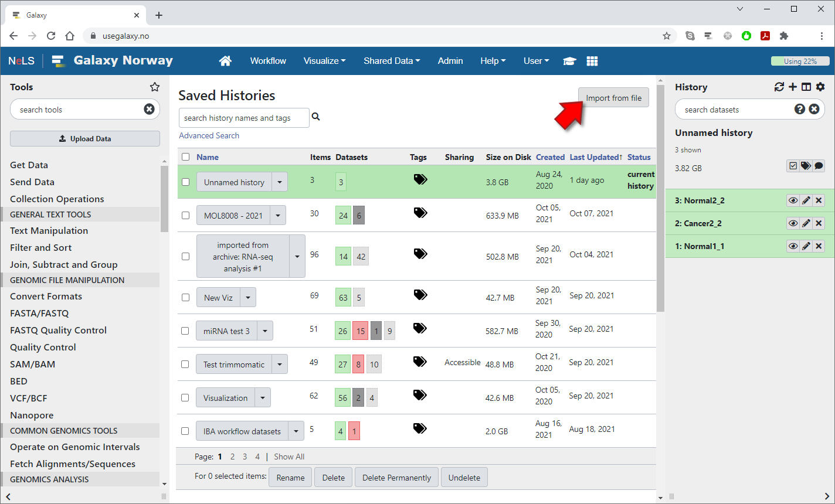Screen dimensions: 835x504
Task: Tick the select-all checkbox in table header
Action: click(186, 157)
